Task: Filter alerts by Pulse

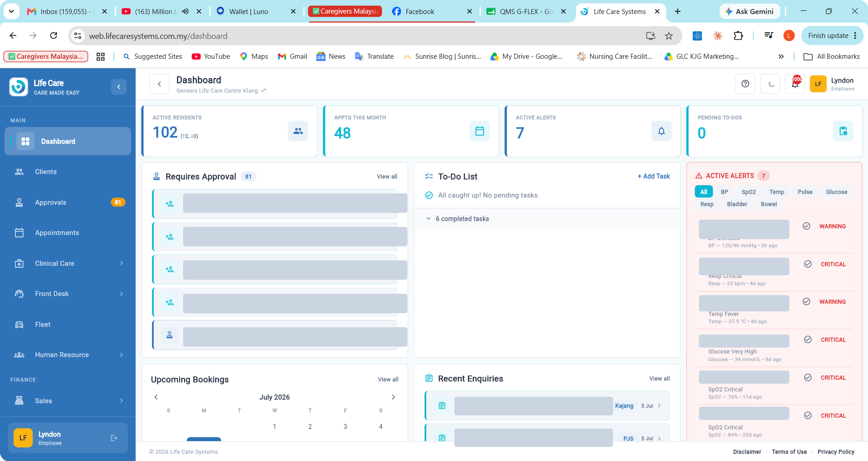Action: [x=805, y=192]
